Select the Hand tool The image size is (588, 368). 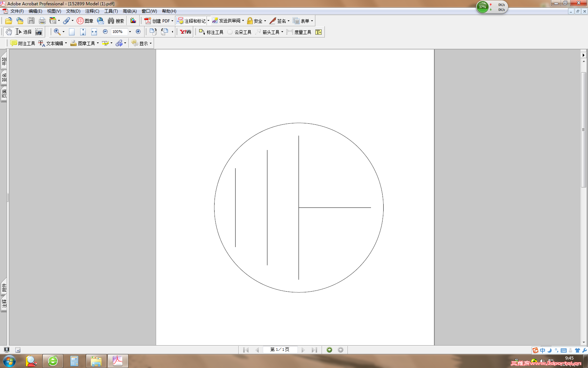coord(9,32)
